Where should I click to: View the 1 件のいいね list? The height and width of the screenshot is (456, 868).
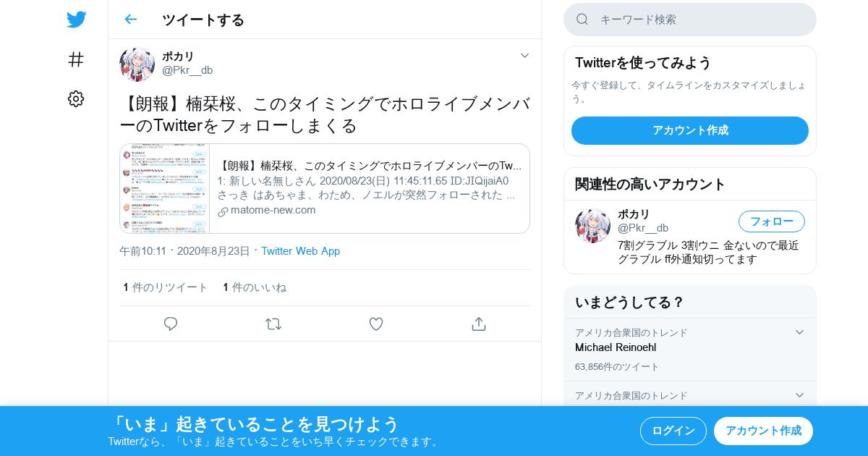[255, 287]
